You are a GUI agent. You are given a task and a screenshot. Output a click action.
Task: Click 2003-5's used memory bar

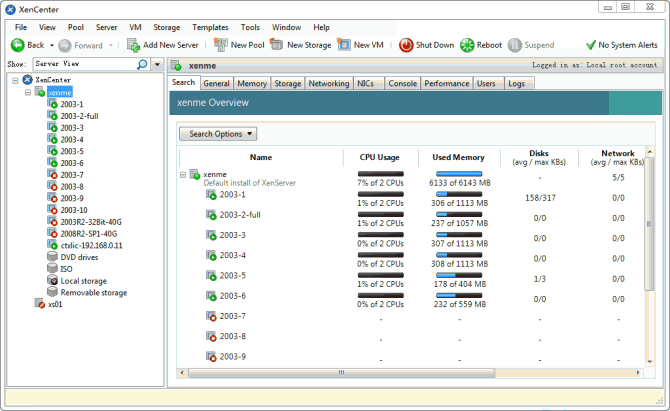click(459, 275)
